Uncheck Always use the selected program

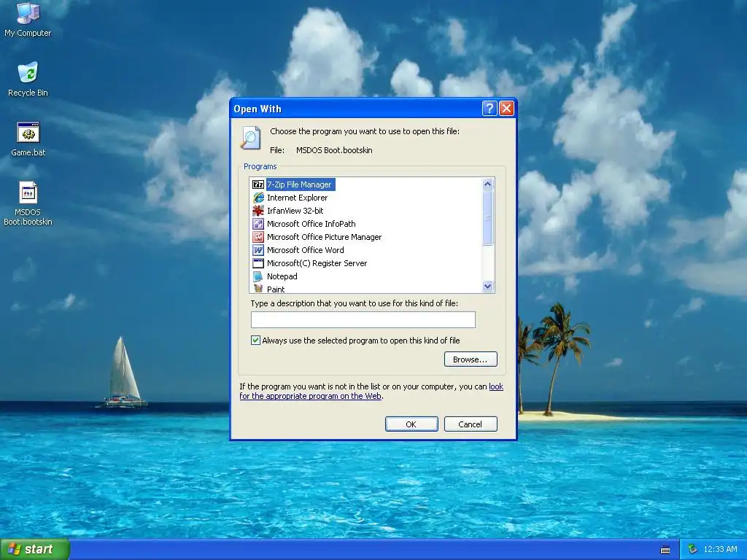[256, 340]
